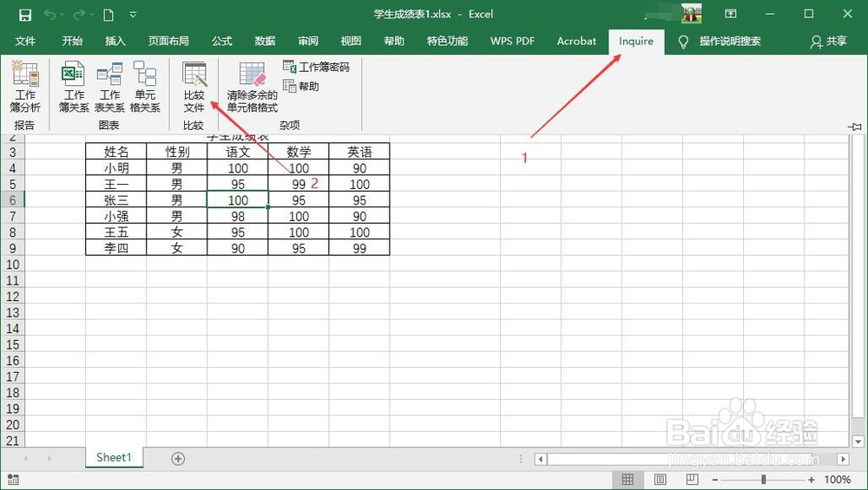Open 工作簿密码 workbook passwords
Viewport: 868px width, 490px height.
click(x=316, y=67)
